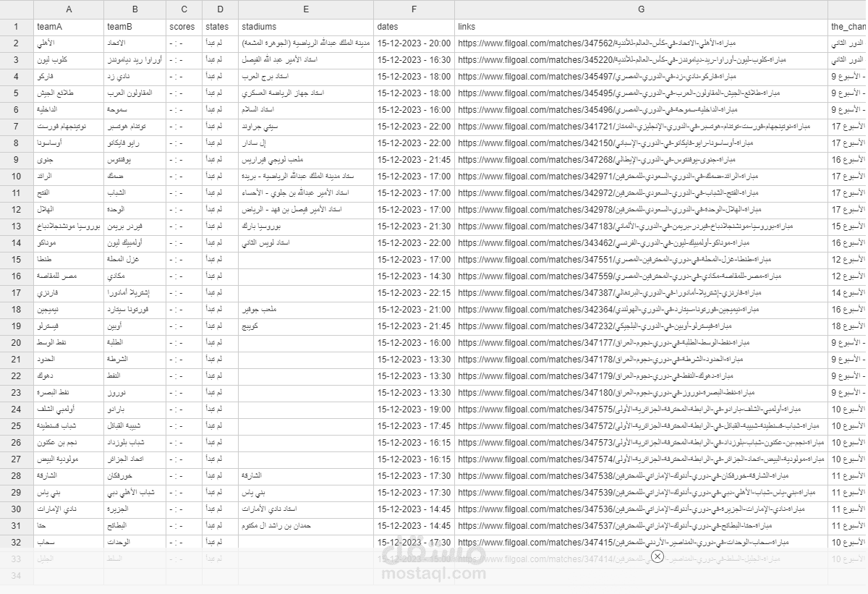The image size is (868, 594).
Task: Select column E header
Action: (x=306, y=9)
